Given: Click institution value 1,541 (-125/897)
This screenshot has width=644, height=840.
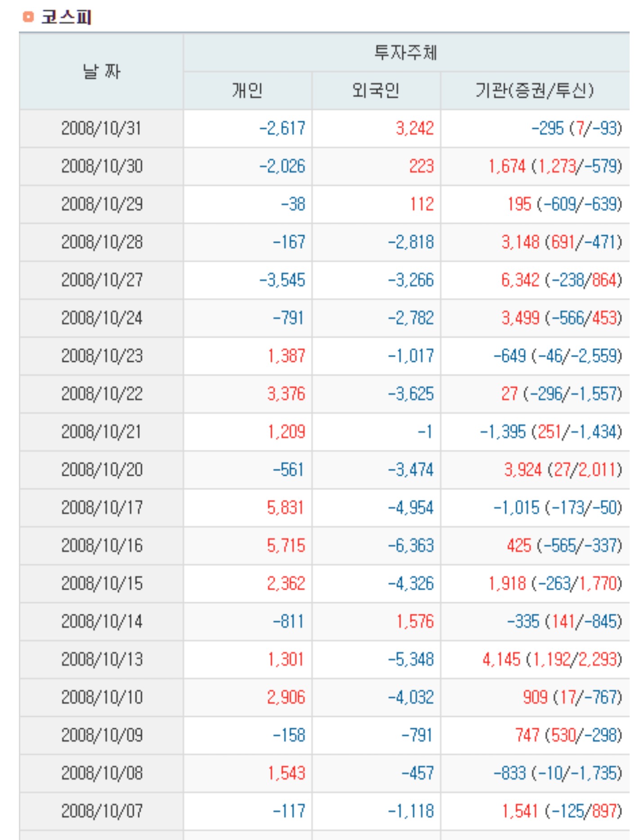Looking at the screenshot, I should [x=562, y=811].
